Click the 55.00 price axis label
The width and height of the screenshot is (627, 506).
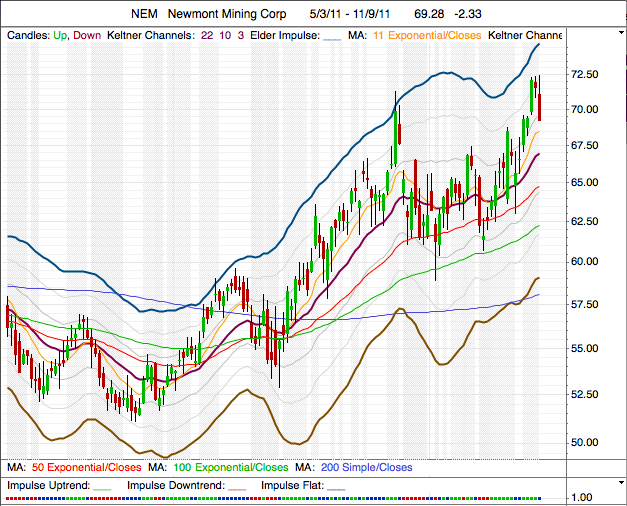(585, 348)
